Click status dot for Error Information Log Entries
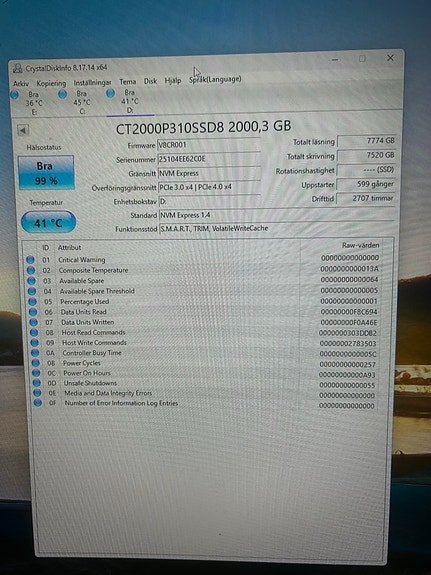Screen dimensions: 431x575 (x=38, y=403)
